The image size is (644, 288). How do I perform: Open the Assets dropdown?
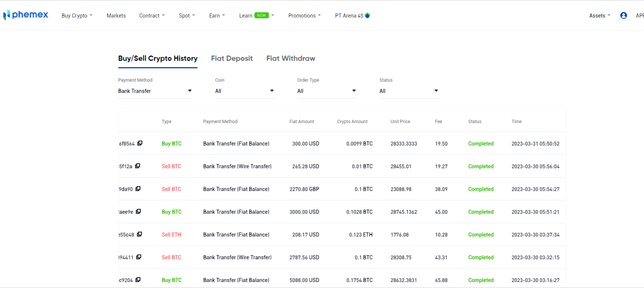[x=600, y=16]
